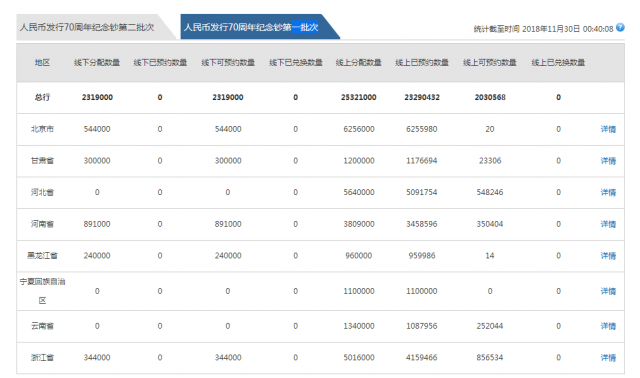Click value 4159466 in 浙江省 row
This screenshot has height=378, width=640.
[x=422, y=358]
